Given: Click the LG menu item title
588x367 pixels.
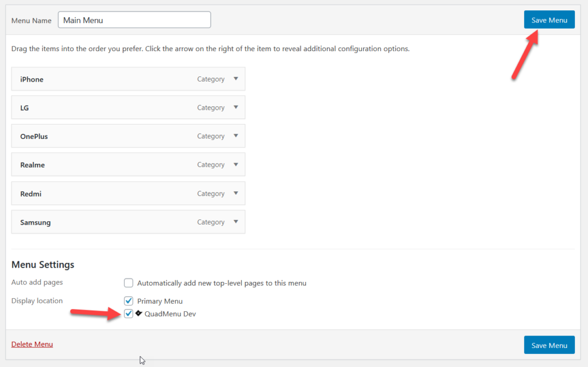Looking at the screenshot, I should 25,108.
